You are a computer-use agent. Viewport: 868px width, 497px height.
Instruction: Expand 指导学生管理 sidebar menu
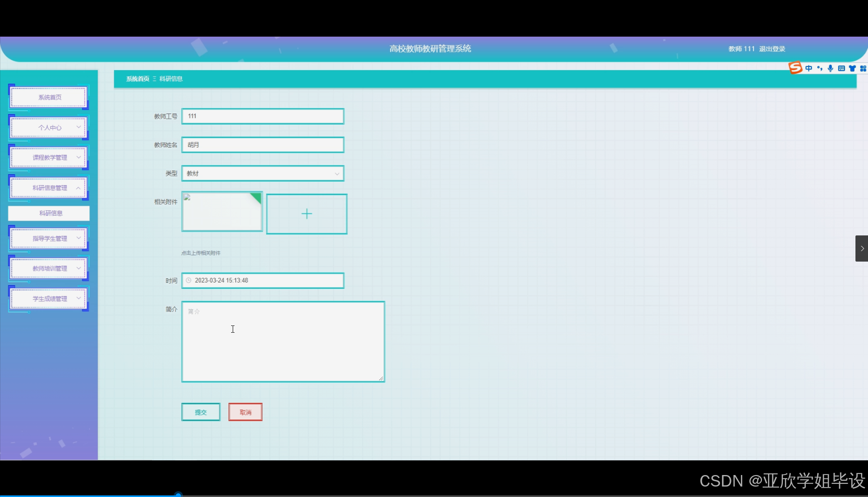click(x=49, y=239)
